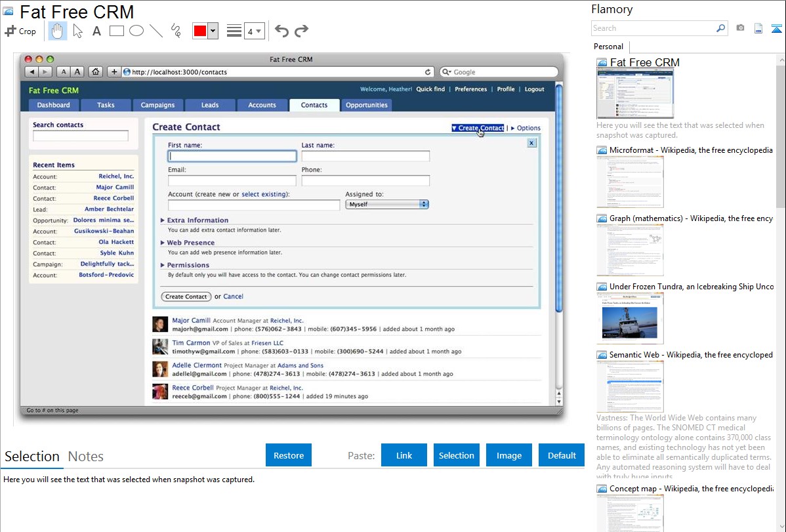Click the select existing account link

[264, 194]
